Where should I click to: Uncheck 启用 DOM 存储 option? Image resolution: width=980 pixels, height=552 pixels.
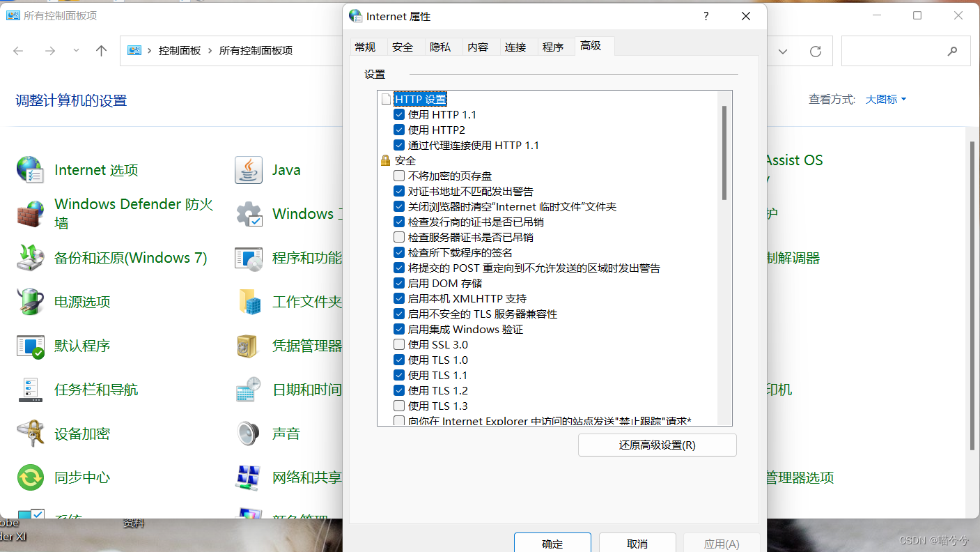[399, 283]
